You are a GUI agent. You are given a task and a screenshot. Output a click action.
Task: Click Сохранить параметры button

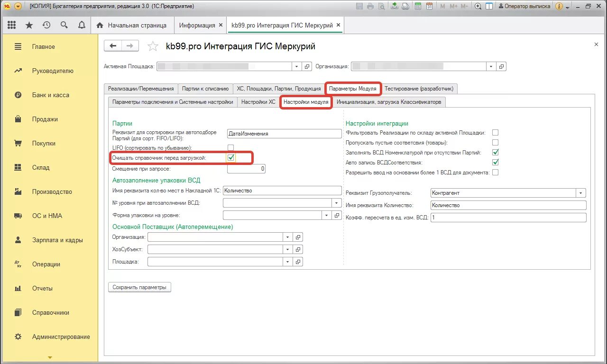point(139,287)
